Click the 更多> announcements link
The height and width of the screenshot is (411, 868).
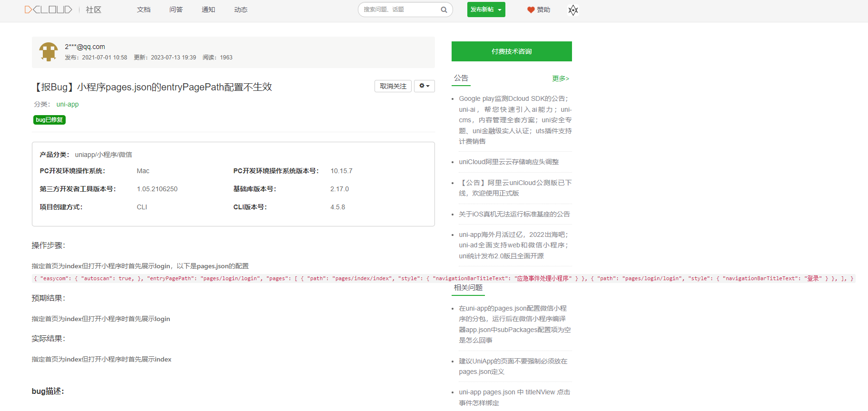point(560,78)
